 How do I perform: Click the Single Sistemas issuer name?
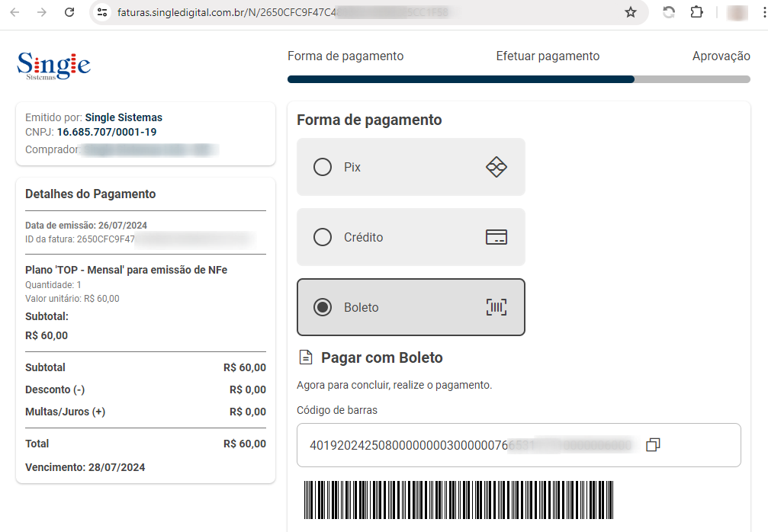point(124,117)
